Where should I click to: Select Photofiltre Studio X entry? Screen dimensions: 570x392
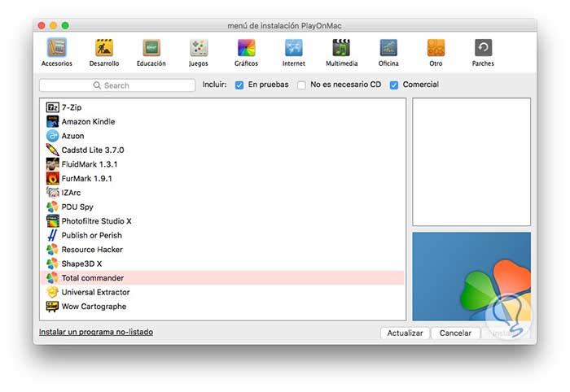97,221
